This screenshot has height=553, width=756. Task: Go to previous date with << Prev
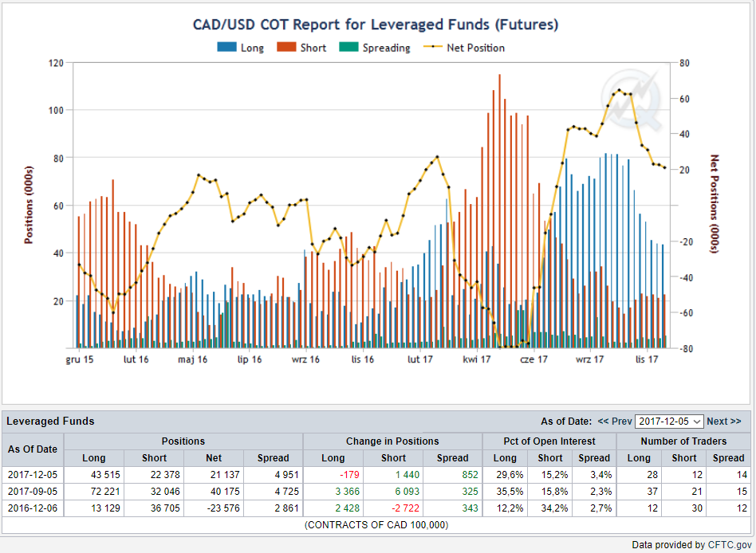(615, 422)
